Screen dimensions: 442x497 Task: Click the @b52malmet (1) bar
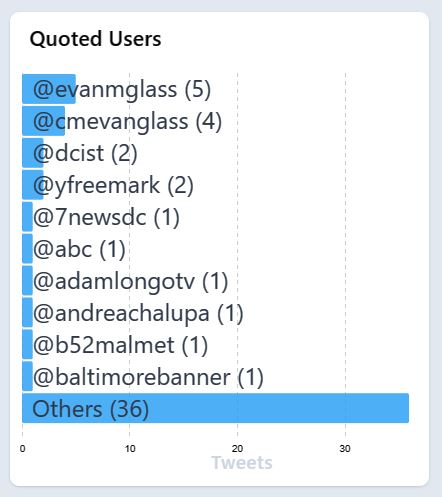[27, 345]
